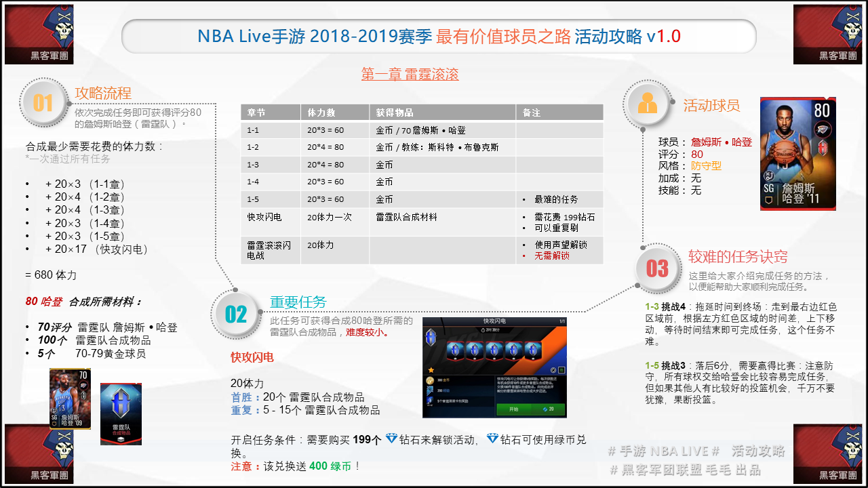This screenshot has width=868, height=488.
Task: Click the gold coin icon next to 300 金币
Action: (430, 380)
